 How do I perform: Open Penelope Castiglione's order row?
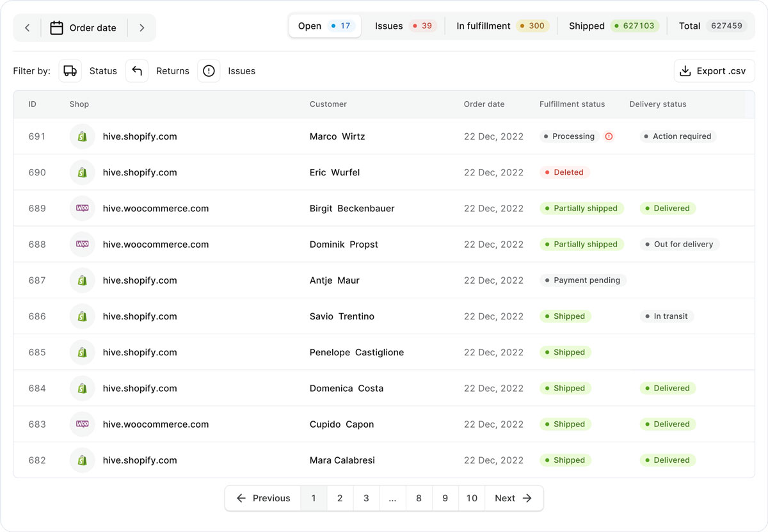pyautogui.click(x=356, y=352)
